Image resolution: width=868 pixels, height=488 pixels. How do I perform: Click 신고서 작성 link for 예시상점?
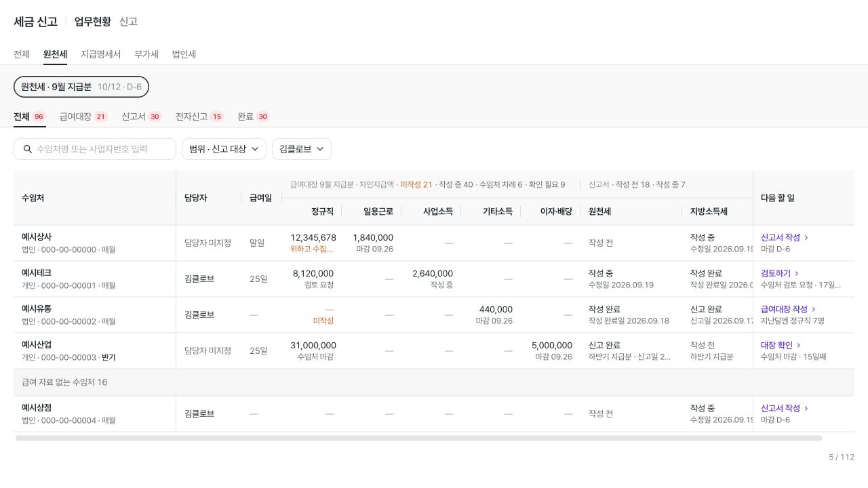pos(785,408)
